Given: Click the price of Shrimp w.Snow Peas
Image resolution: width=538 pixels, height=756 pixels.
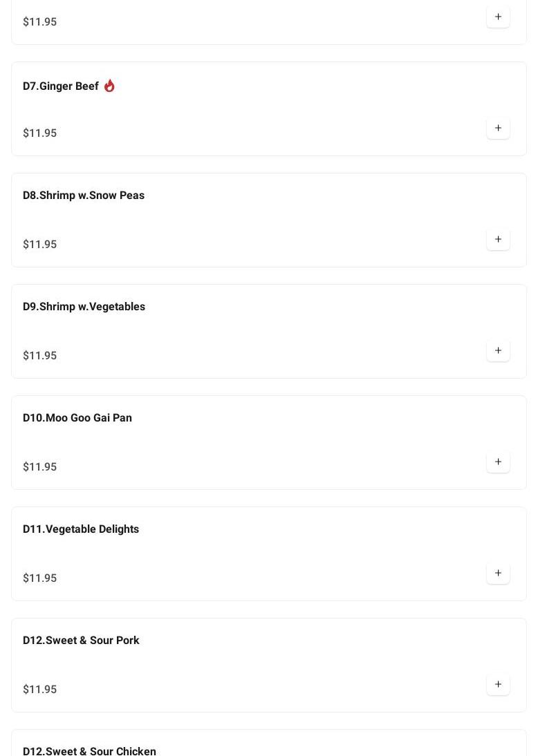Looking at the screenshot, I should tap(40, 245).
